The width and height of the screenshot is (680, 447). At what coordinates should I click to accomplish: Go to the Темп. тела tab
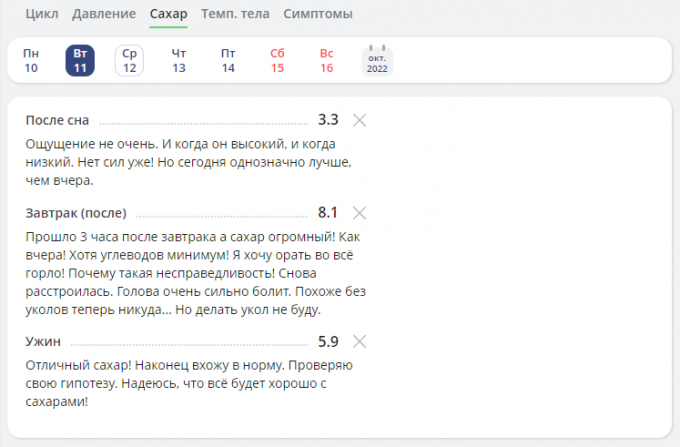[x=235, y=14]
